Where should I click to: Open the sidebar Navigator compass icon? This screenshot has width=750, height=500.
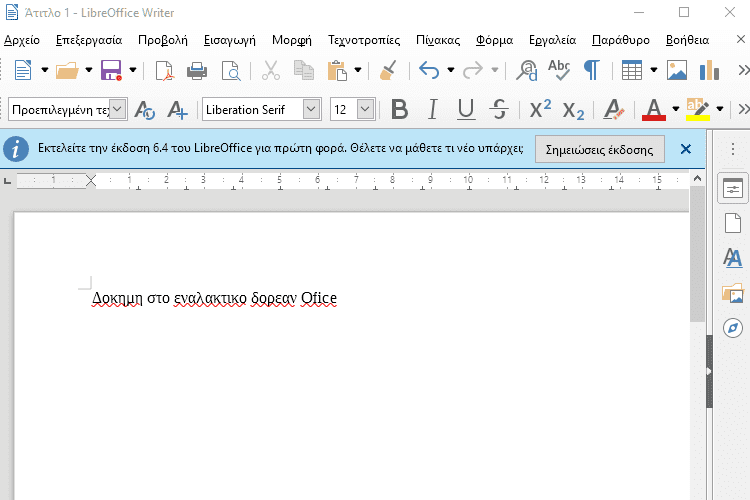(732, 328)
